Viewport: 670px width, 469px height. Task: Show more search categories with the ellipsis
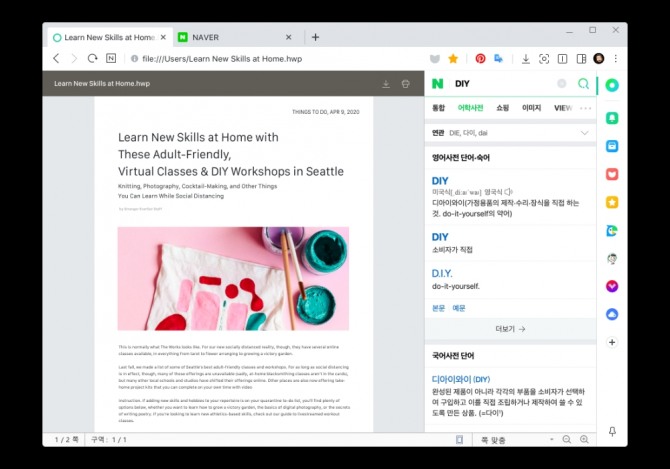click(586, 108)
